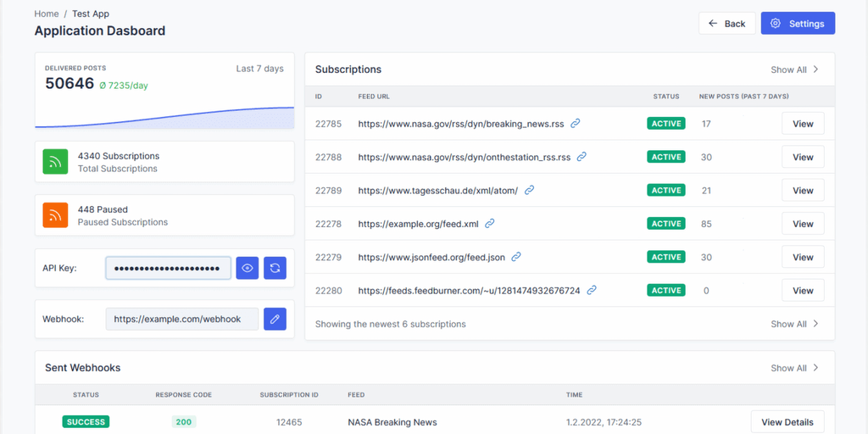Viewport: 868px width, 434px height.
Task: Go Back using the Back button
Action: [726, 24]
